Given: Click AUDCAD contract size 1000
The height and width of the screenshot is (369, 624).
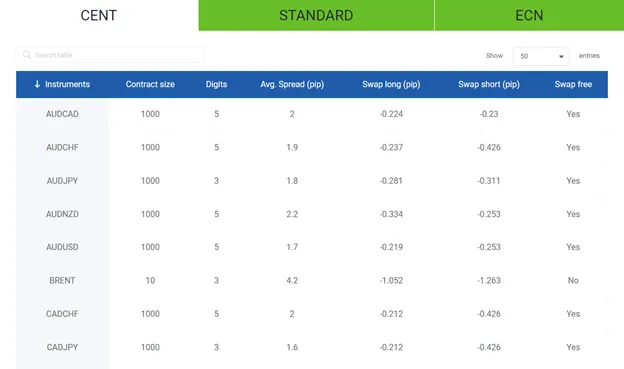Looking at the screenshot, I should 150,114.
